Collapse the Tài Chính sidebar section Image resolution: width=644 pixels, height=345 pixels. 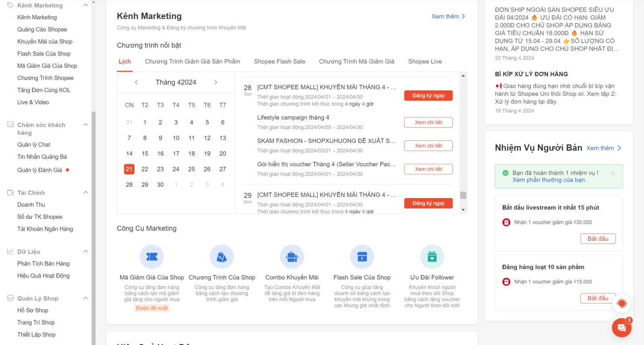(x=85, y=193)
